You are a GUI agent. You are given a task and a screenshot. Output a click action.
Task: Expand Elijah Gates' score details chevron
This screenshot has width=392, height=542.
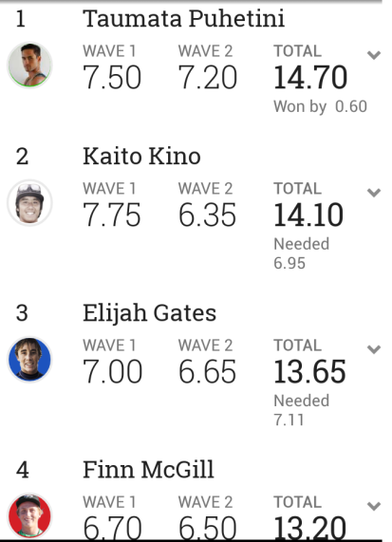point(374,349)
